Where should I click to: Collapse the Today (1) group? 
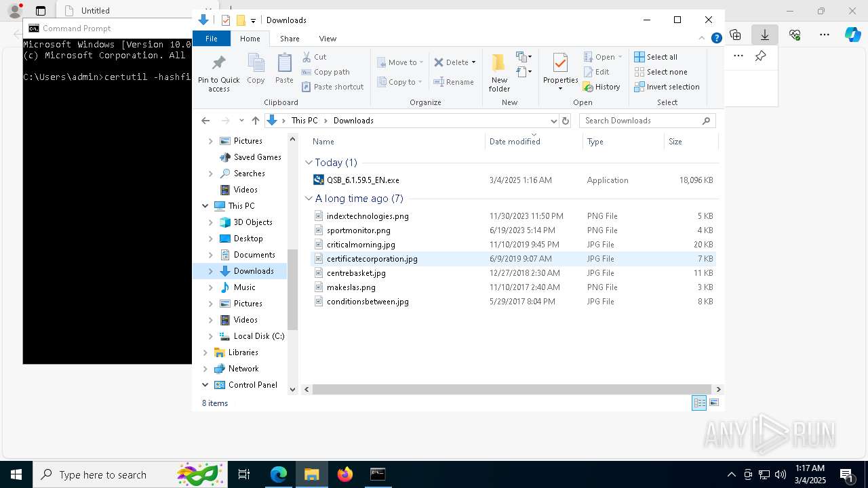point(309,163)
